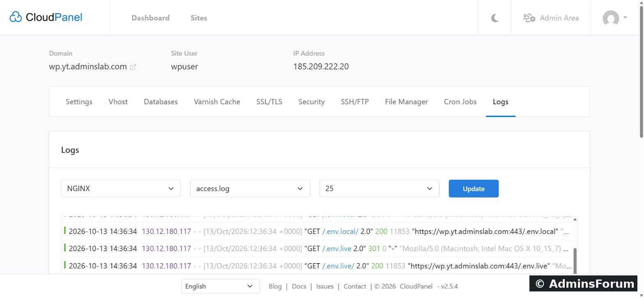The image size is (644, 298).
Task: Select the Logs tab
Action: pyautogui.click(x=501, y=102)
